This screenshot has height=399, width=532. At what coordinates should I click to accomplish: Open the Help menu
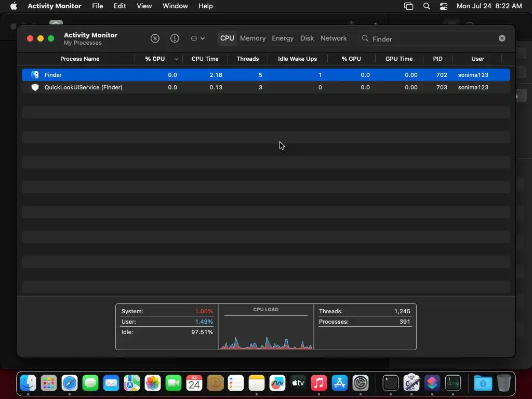206,6
